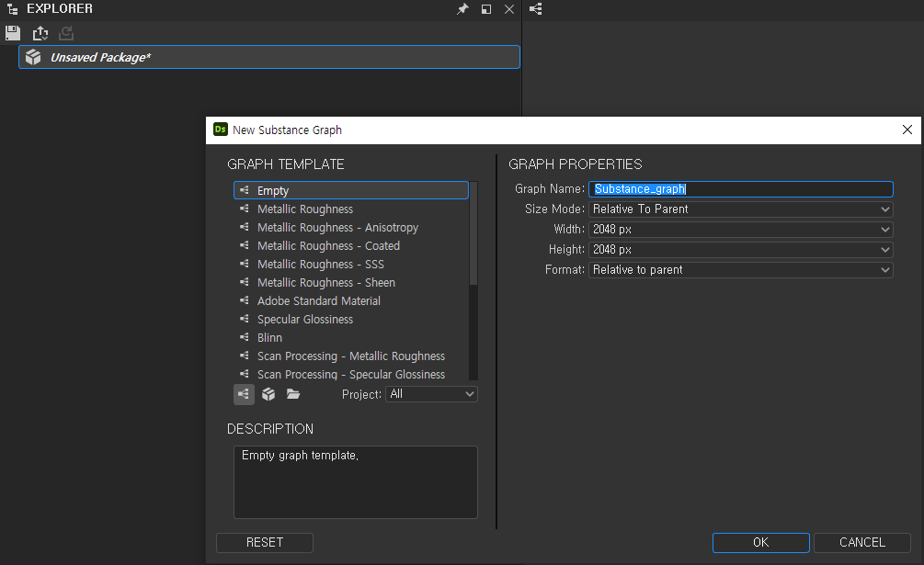Toggle the graph templates filter button
The width and height of the screenshot is (924, 565).
click(244, 394)
